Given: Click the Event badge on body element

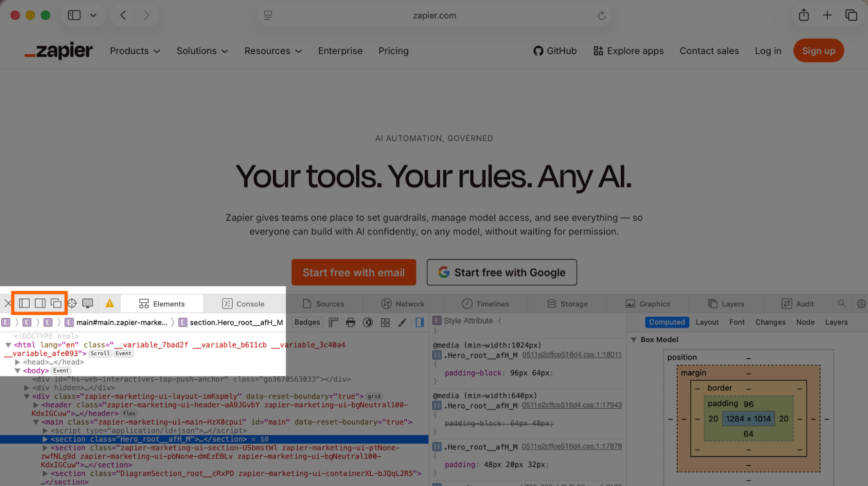Looking at the screenshot, I should [61, 370].
